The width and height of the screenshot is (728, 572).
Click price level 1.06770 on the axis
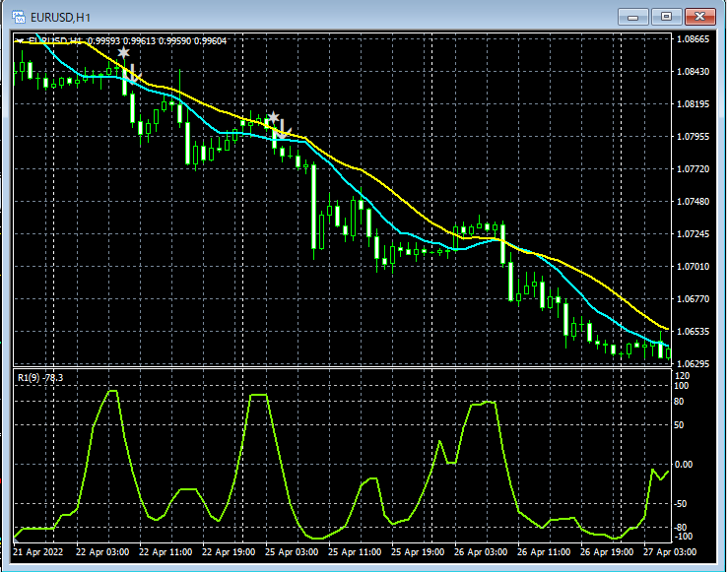(x=694, y=298)
